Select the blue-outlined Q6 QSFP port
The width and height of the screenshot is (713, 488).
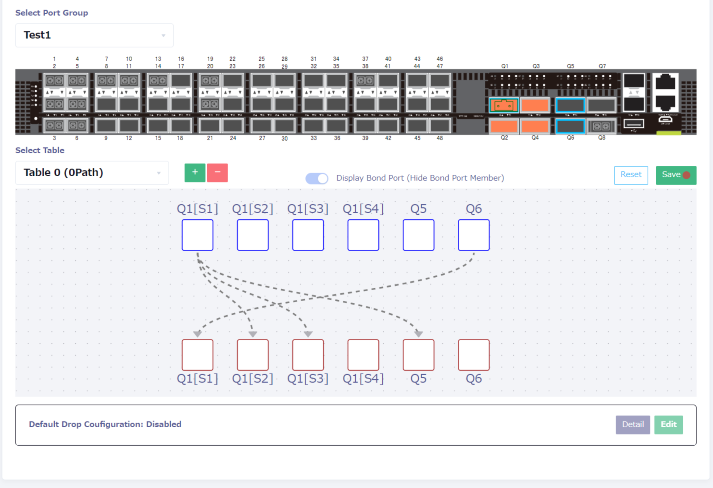(570, 126)
